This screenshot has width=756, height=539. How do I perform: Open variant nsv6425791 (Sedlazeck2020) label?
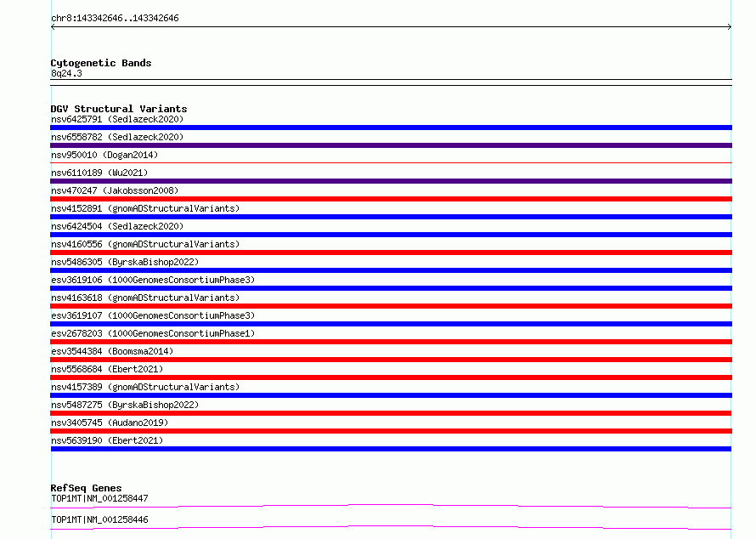(117, 119)
